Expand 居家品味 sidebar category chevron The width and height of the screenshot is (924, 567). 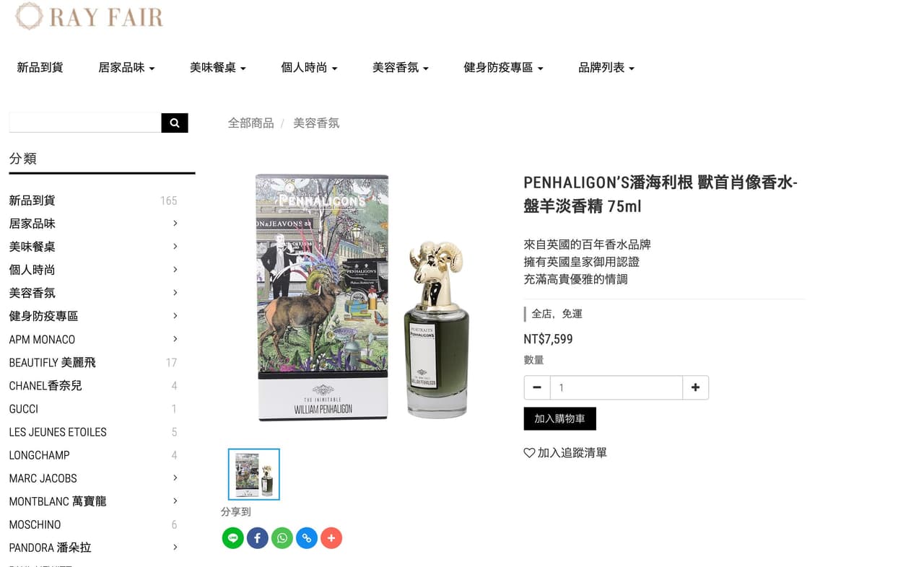[175, 224]
